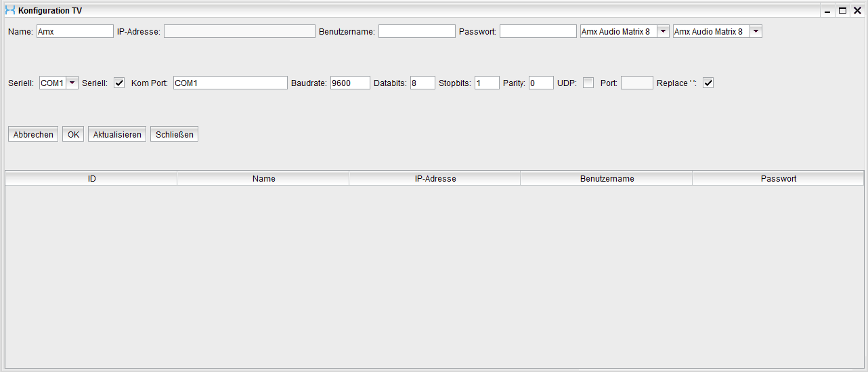Viewport: 868px width, 372px height.
Task: Click the app icon in title bar
Action: (9, 10)
